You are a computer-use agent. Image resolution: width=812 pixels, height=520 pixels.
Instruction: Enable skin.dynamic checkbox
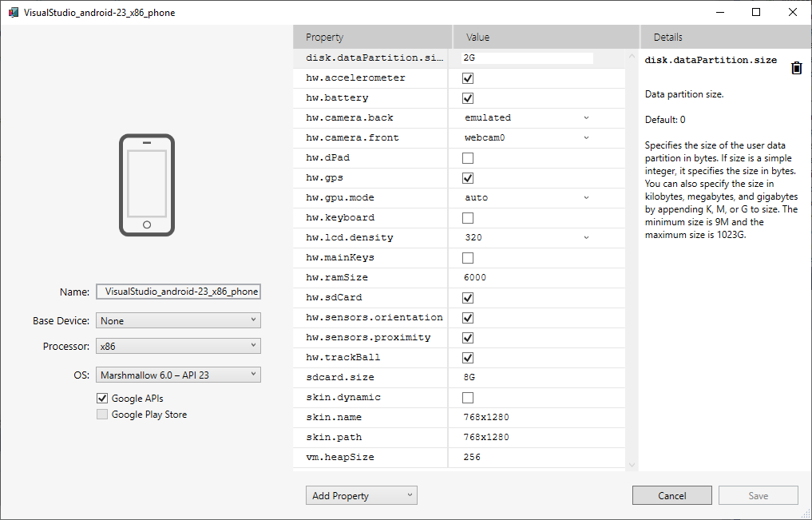click(x=468, y=398)
